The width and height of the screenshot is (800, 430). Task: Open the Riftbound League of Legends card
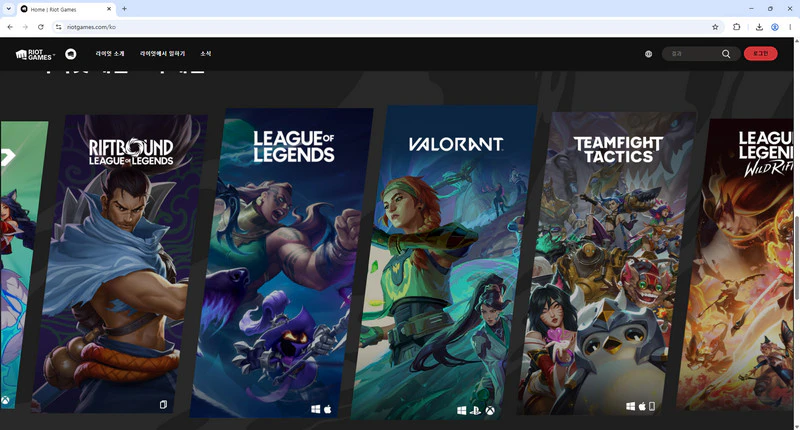pyautogui.click(x=119, y=263)
